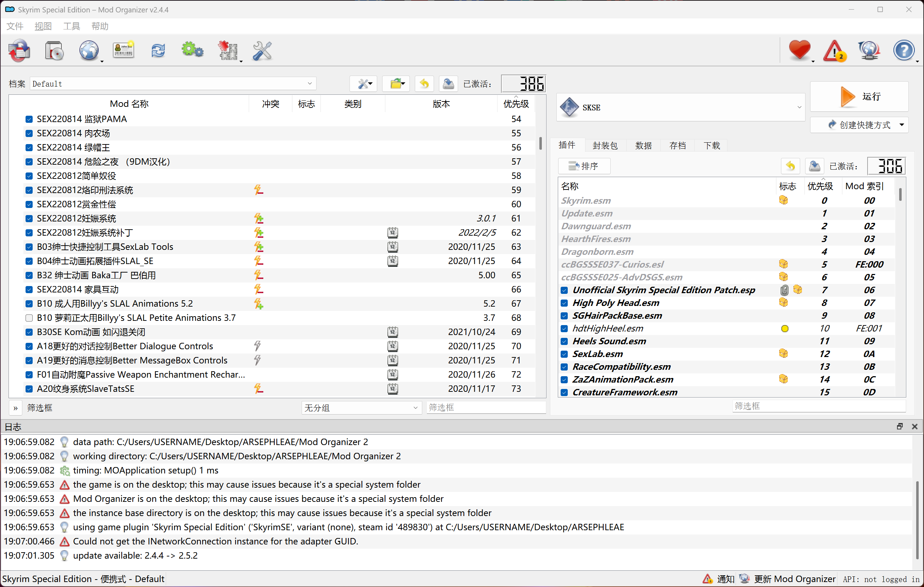924x587 pixels.
Task: Sort plugins by Mod 索引 column header
Action: tap(865, 186)
